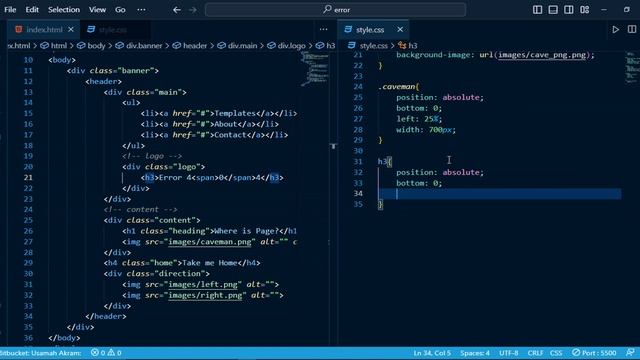Close the style.css tab in right group

pyautogui.click(x=400, y=29)
